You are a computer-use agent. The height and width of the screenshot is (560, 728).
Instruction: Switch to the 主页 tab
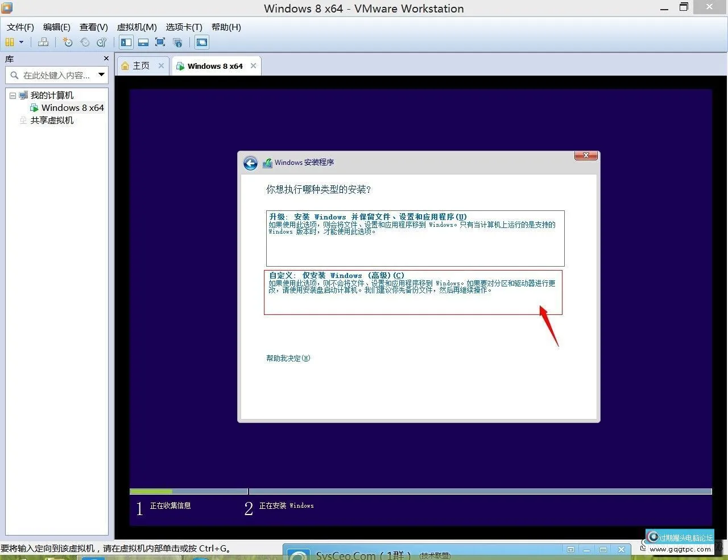[x=141, y=65]
